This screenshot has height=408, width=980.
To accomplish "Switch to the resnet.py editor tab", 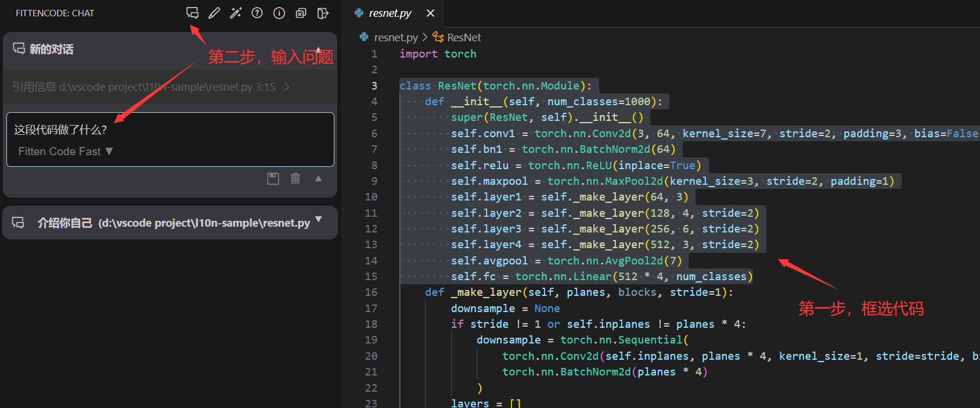I will (x=390, y=13).
